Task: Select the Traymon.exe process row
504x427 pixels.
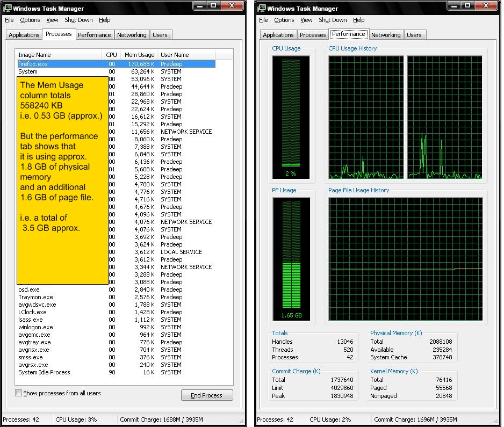Action: pyautogui.click(x=117, y=297)
